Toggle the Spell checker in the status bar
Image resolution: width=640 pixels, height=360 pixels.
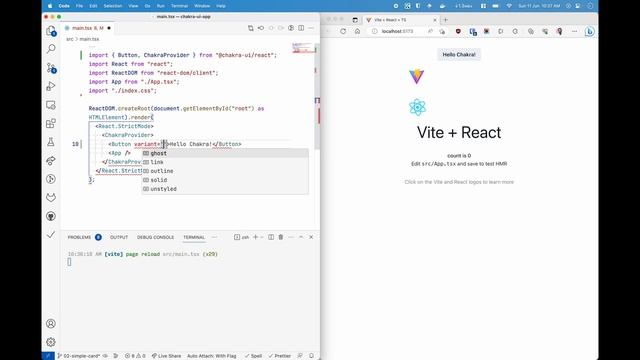point(253,356)
